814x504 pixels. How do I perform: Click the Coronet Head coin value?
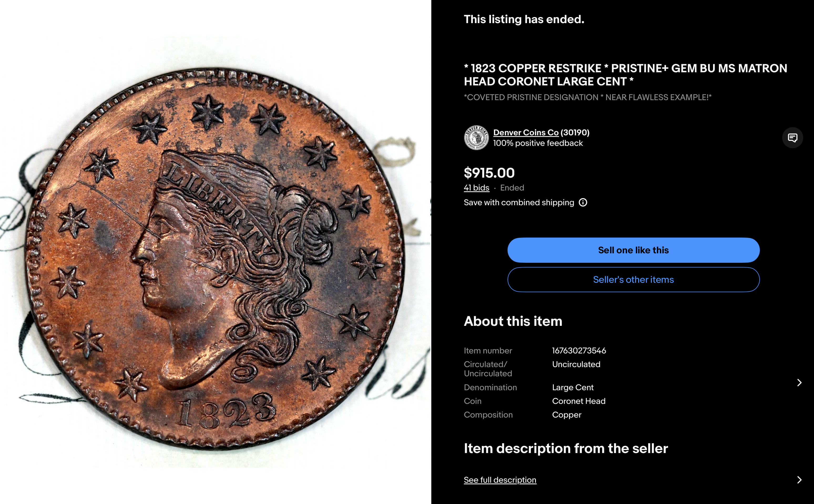click(579, 401)
